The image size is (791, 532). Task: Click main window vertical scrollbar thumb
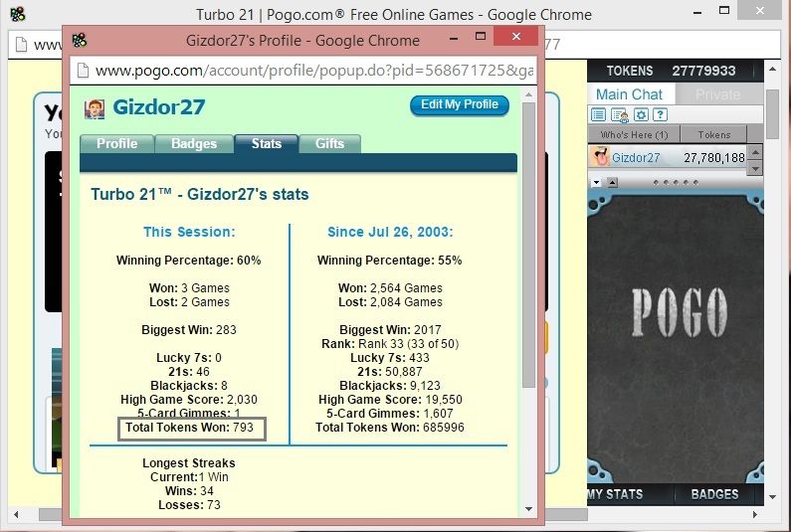coord(772,114)
